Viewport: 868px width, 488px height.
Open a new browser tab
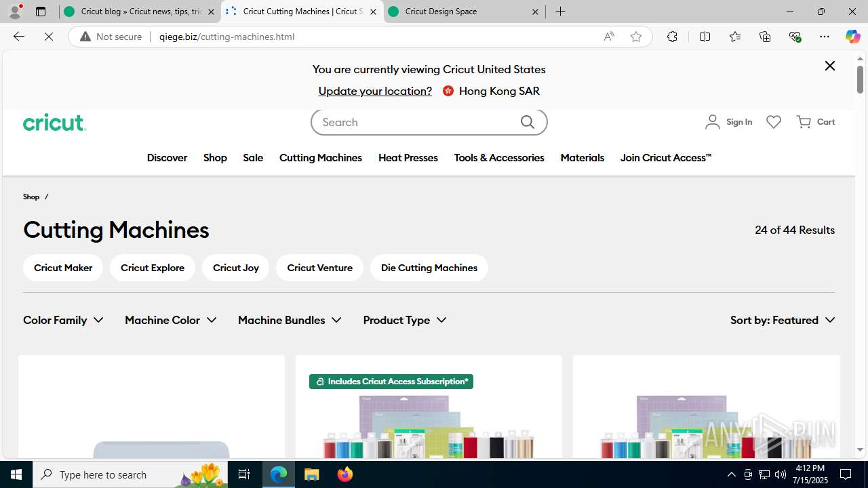click(560, 12)
